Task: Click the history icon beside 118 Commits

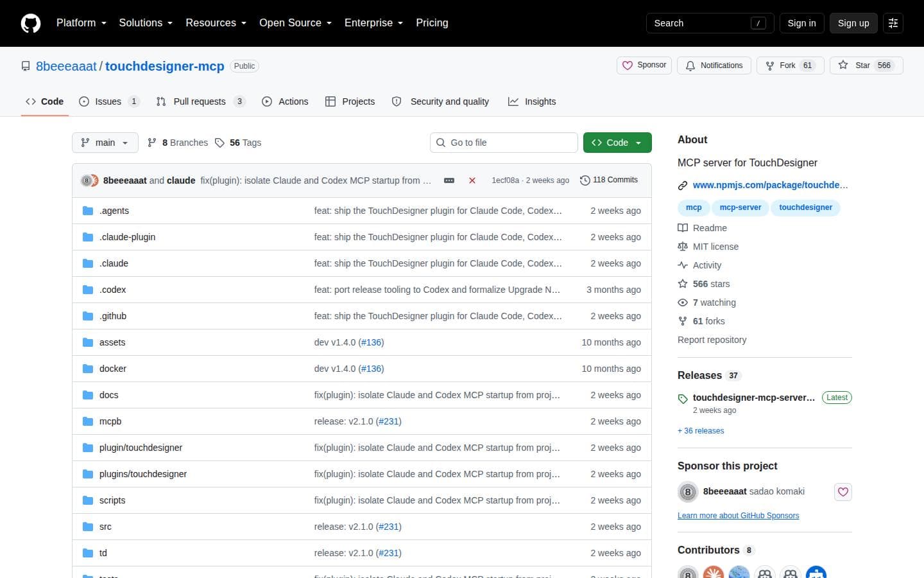Action: pos(585,180)
